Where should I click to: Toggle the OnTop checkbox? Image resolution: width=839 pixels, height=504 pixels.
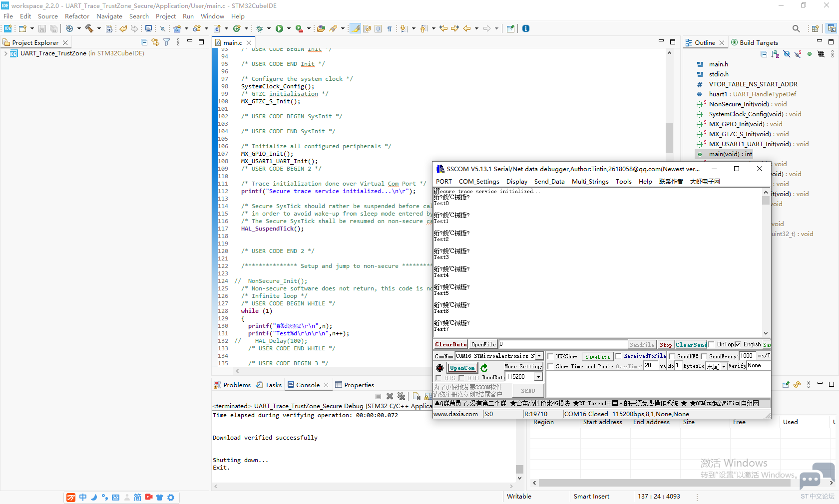tap(711, 344)
